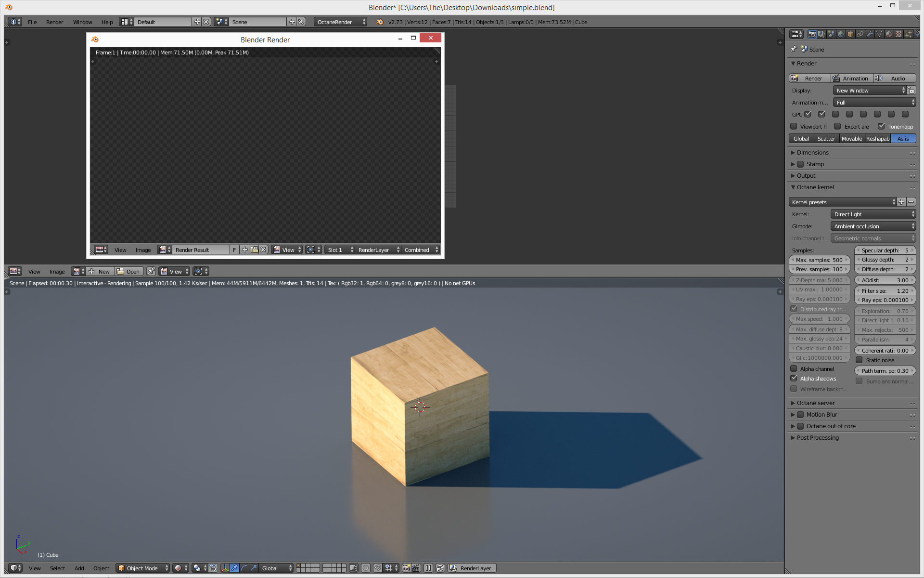Click the Open image button
Screen dimensions: 924x578
click(x=128, y=272)
